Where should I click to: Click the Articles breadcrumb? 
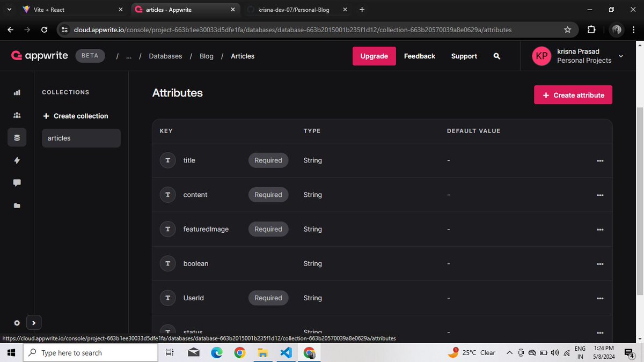(x=243, y=56)
